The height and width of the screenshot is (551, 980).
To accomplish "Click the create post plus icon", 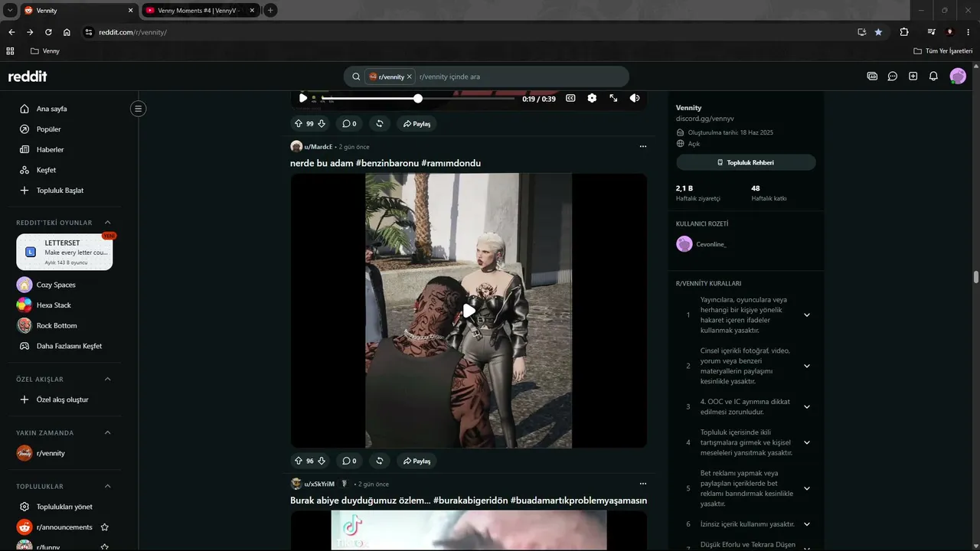I will pyautogui.click(x=913, y=77).
